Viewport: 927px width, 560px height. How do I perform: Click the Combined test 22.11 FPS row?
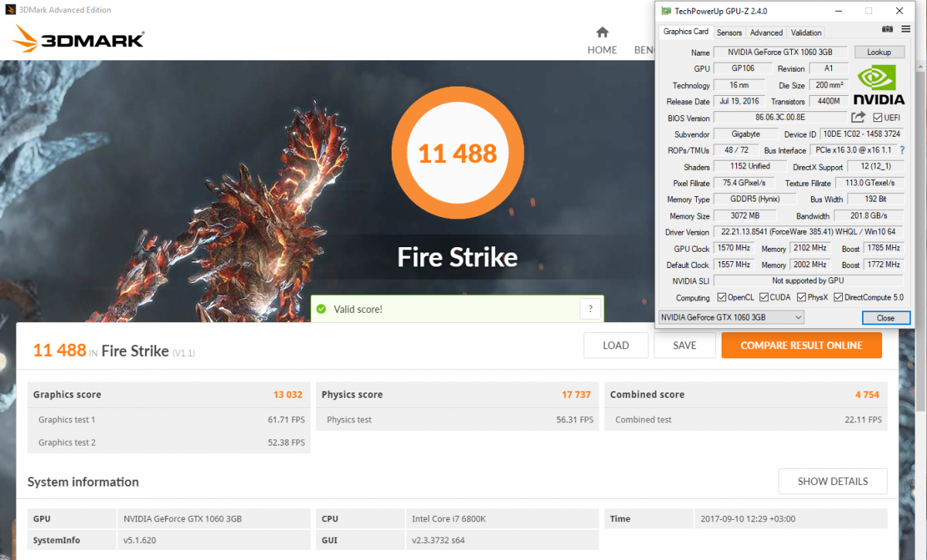tap(746, 419)
